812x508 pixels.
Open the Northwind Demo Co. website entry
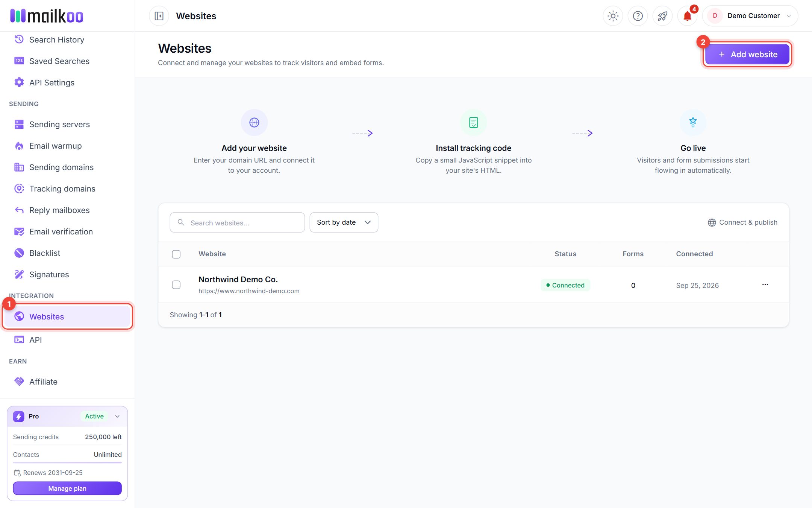(x=238, y=279)
